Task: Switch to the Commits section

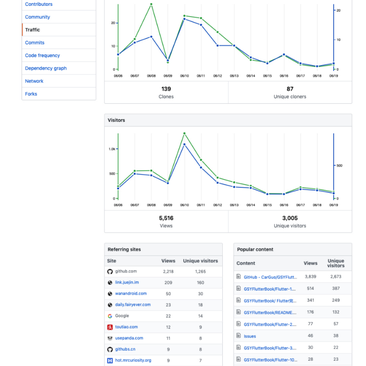Action: [35, 43]
